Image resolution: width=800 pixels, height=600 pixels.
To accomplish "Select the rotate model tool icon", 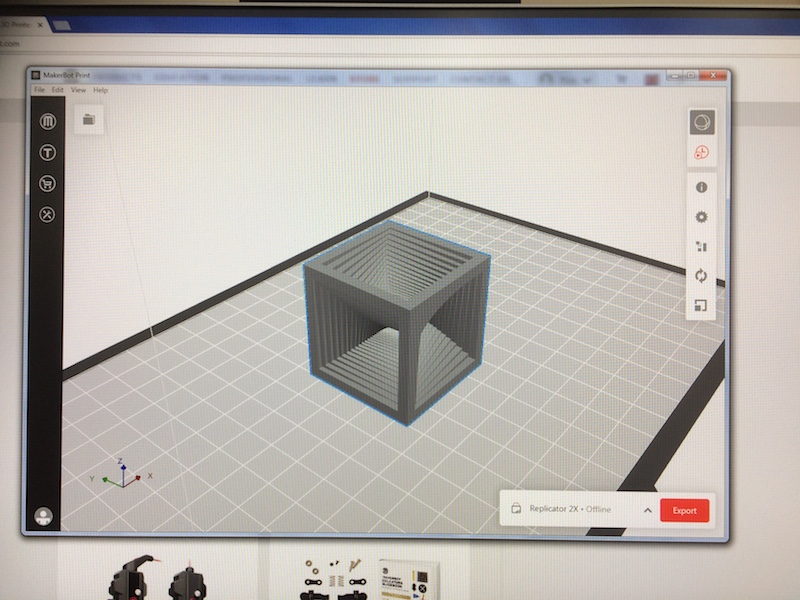I will 703,276.
